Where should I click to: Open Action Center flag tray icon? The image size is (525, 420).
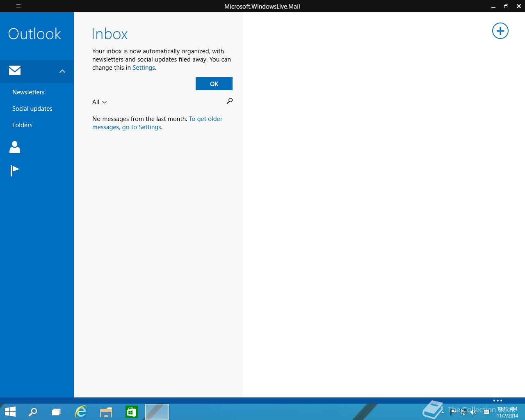click(453, 412)
